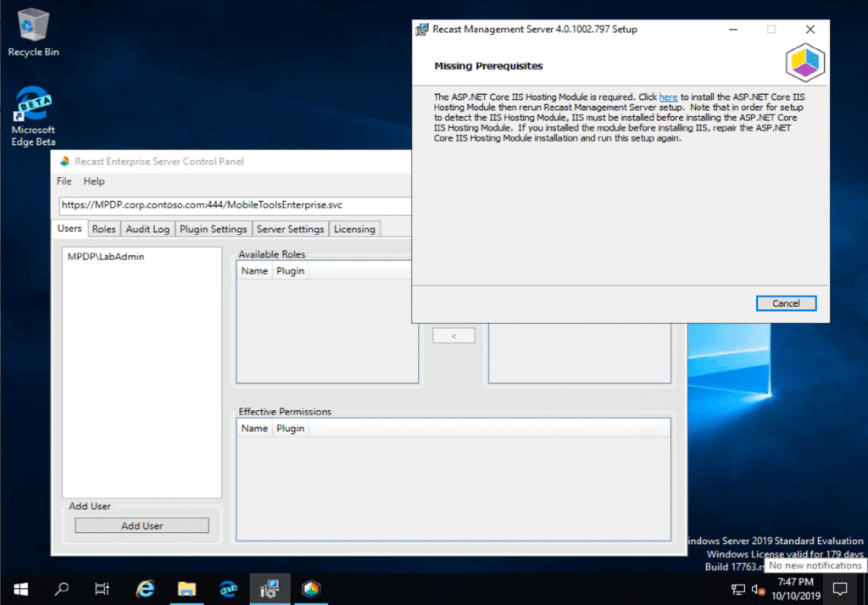The height and width of the screenshot is (605, 868).
Task: Sort Effective Permissions by Plugin column
Action: (x=290, y=429)
